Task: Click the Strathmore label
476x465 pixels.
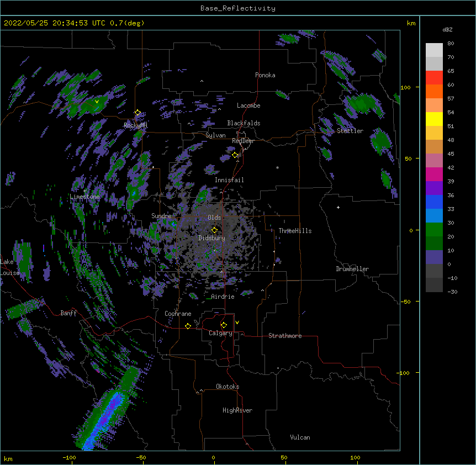Action: [285, 336]
